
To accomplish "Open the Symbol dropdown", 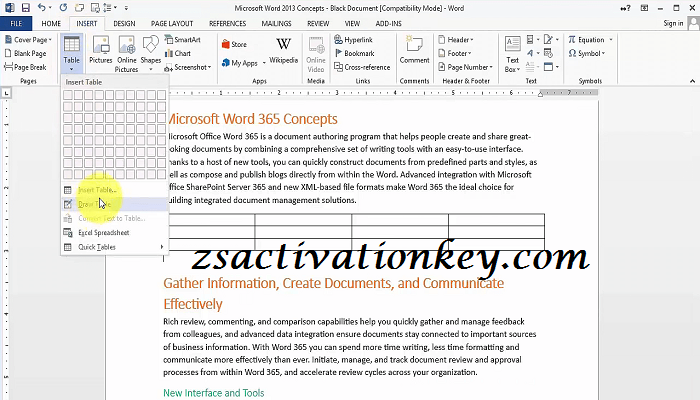I will point(603,54).
